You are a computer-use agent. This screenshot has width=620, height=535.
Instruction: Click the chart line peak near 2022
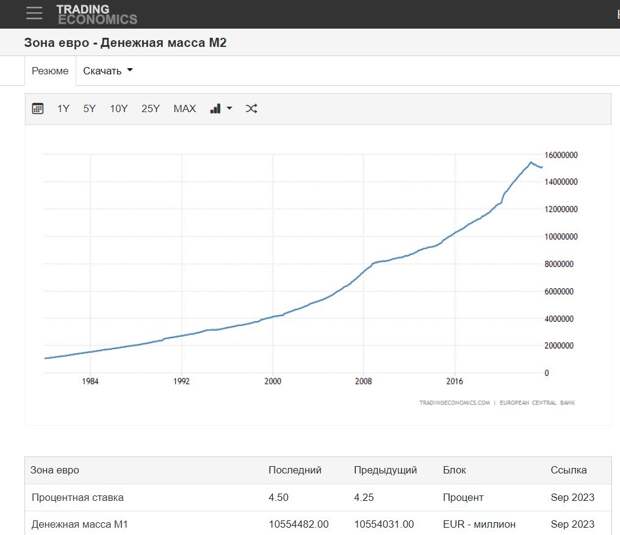click(x=531, y=162)
